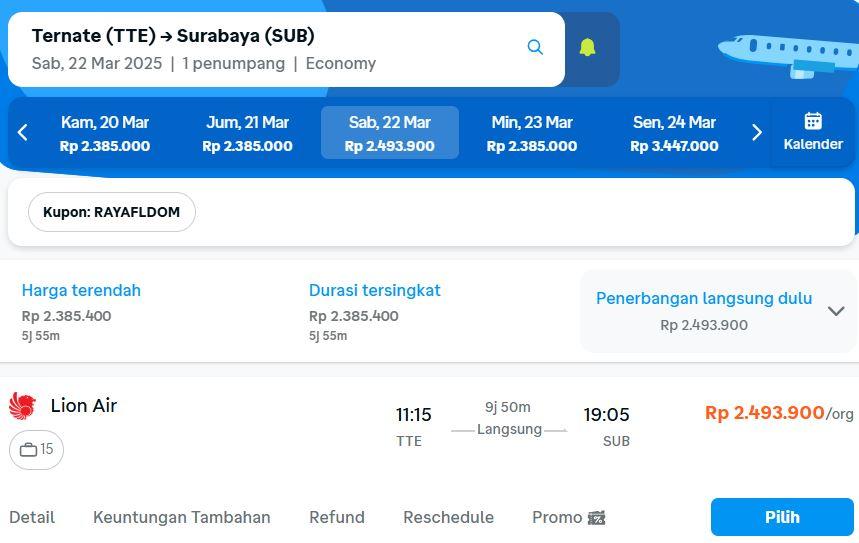859x543 pixels.
Task: Open the flight Detail tab
Action: (32, 517)
